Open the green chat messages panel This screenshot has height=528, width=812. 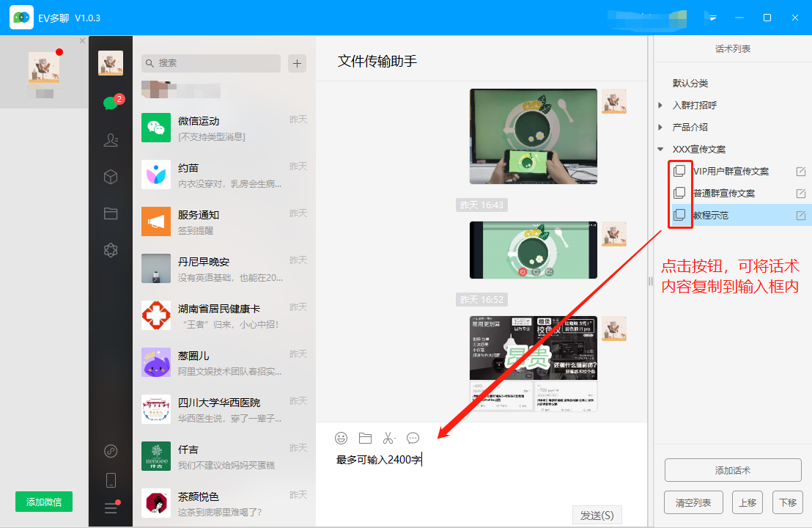coord(111,103)
